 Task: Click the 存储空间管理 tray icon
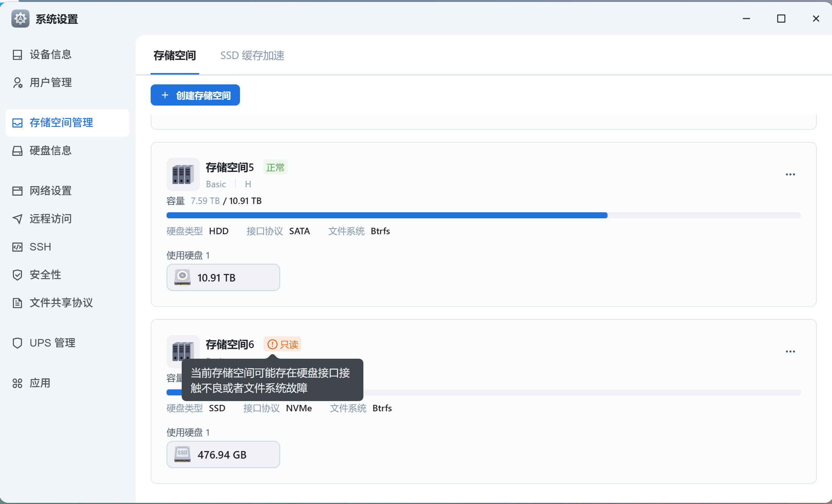[17, 123]
